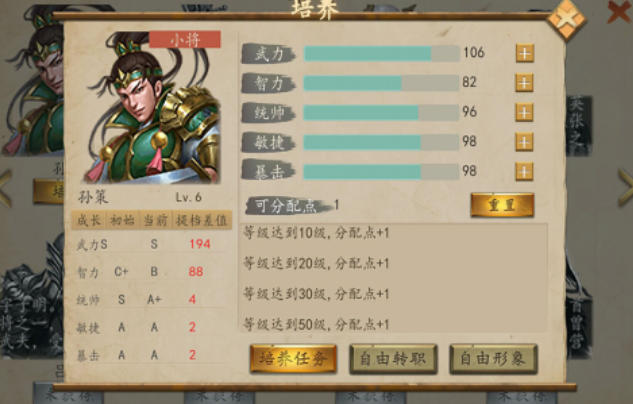The image size is (633, 404).
Task: Tap the plus icon beside 统帅
Action: [524, 112]
